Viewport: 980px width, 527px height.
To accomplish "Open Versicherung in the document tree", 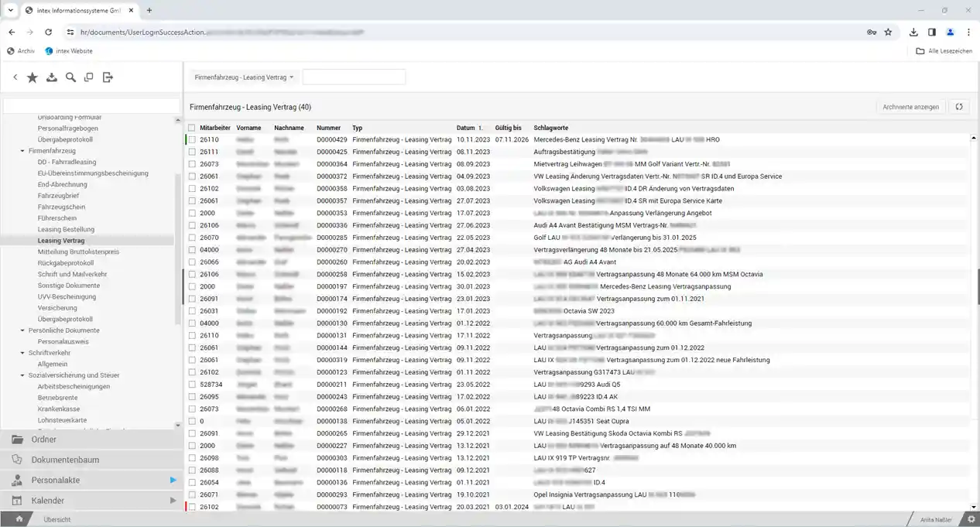I will pyautogui.click(x=57, y=308).
